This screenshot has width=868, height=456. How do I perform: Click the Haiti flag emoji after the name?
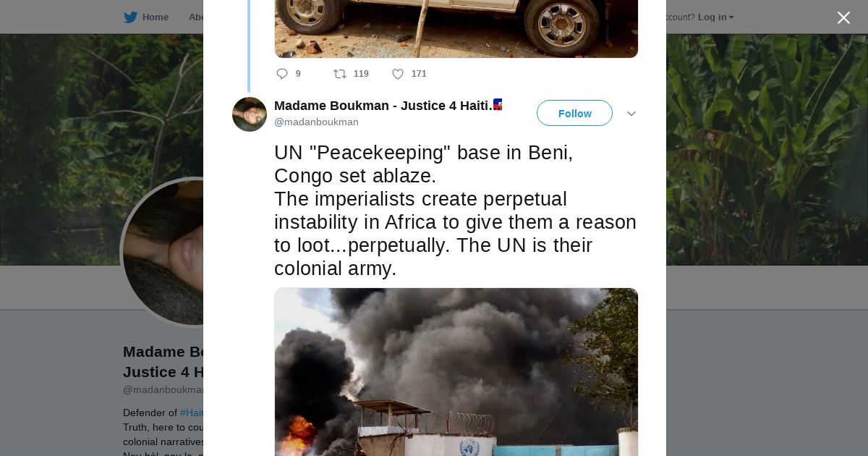pos(498,105)
